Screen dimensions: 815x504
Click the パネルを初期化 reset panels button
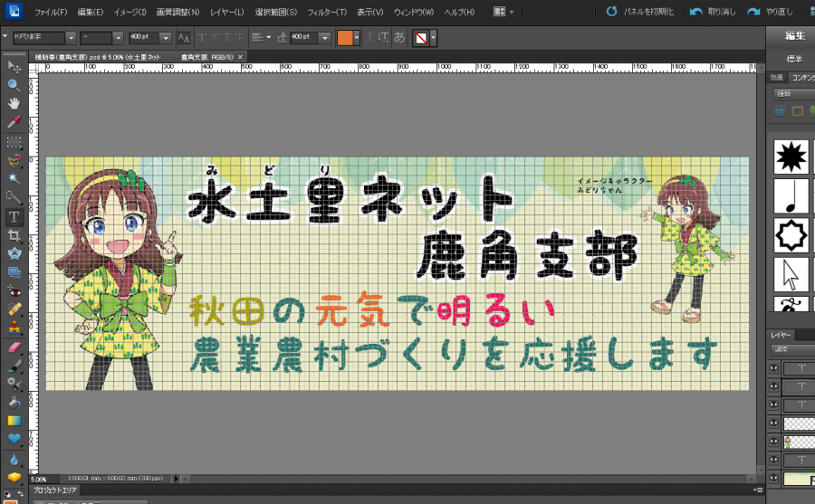(639, 12)
